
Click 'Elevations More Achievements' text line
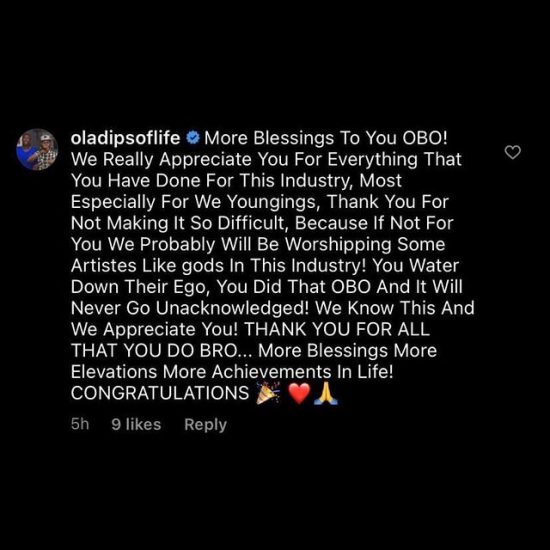click(x=201, y=372)
